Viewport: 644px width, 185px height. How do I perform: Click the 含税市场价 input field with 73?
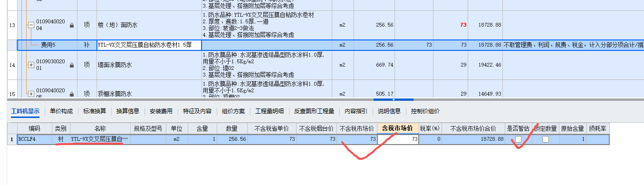coord(398,139)
